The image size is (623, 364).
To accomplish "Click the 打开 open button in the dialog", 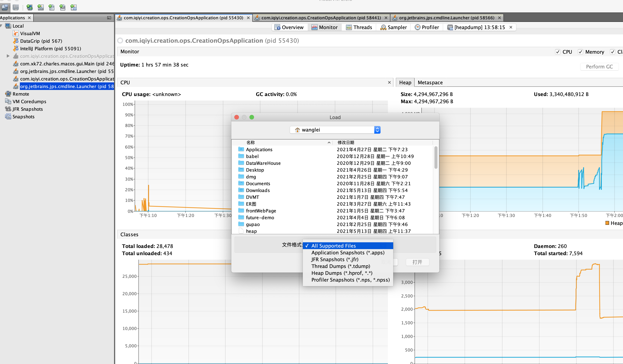I will click(x=417, y=262).
